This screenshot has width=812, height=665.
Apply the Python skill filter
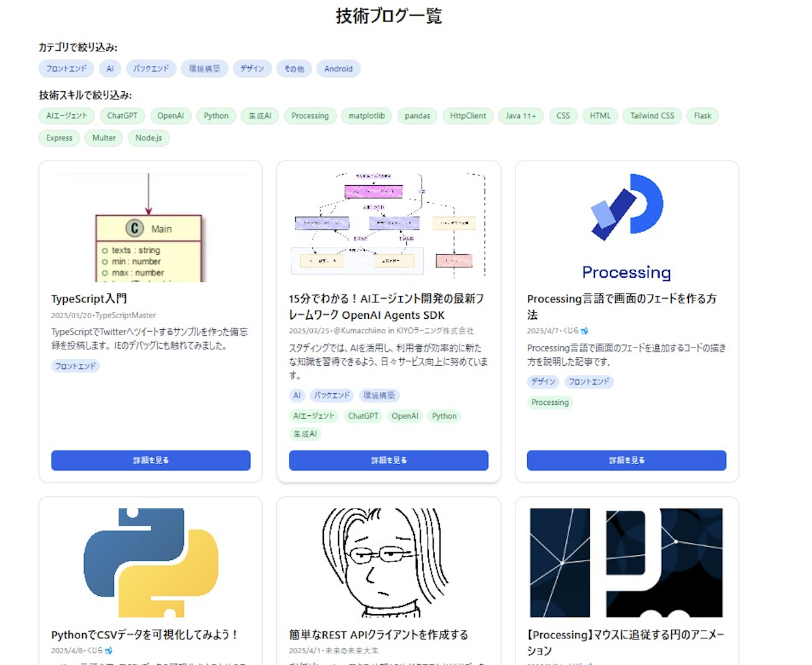216,115
